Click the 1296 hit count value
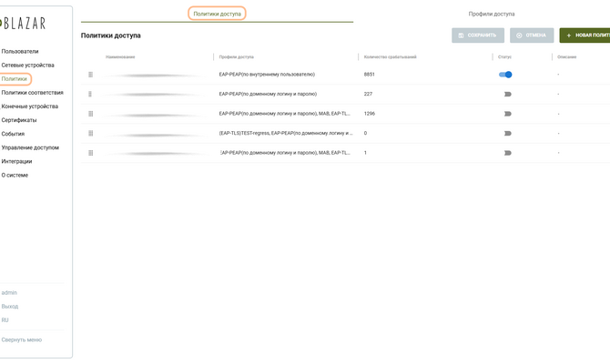The height and width of the screenshot is (364, 610). pyautogui.click(x=370, y=114)
